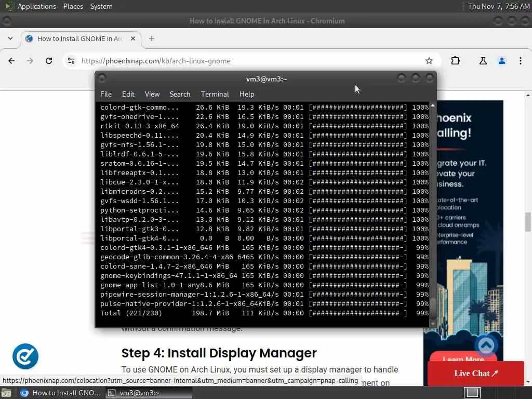This screenshot has width=532, height=399.
Task: Click terminal window menu button at title bar left
Action: click(x=102, y=78)
